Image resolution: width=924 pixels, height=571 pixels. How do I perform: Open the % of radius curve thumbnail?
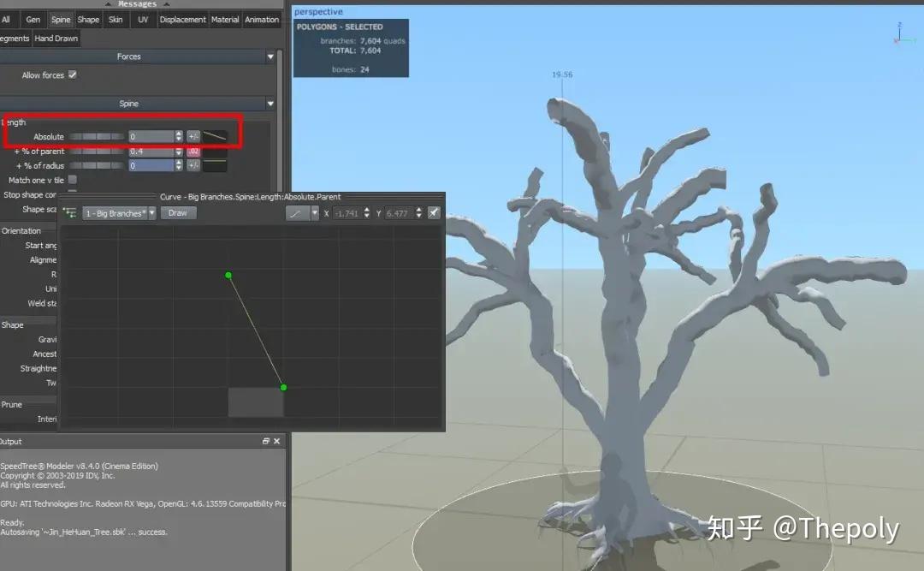(x=215, y=166)
